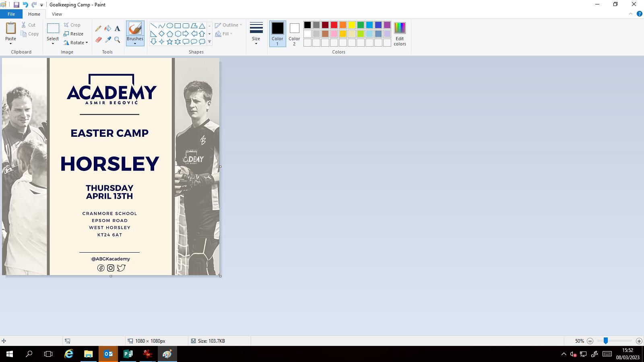Choose the Curve shape
The width and height of the screenshot is (644, 362).
[161, 26]
